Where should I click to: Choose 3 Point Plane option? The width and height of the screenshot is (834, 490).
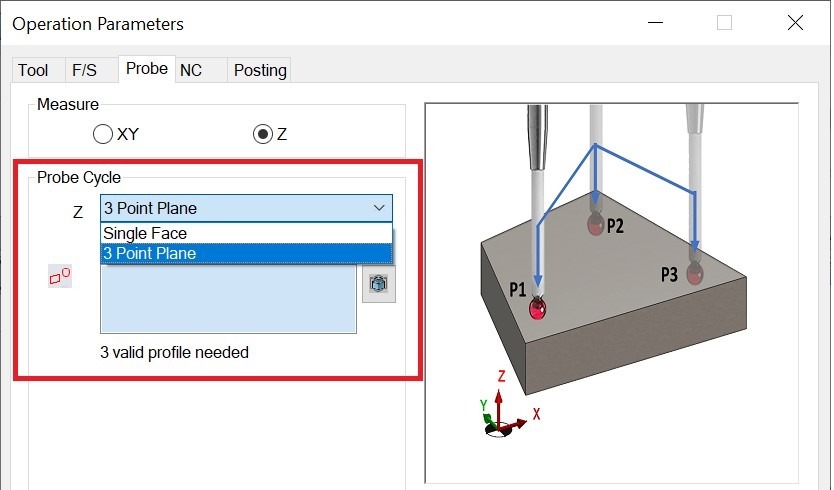click(246, 253)
